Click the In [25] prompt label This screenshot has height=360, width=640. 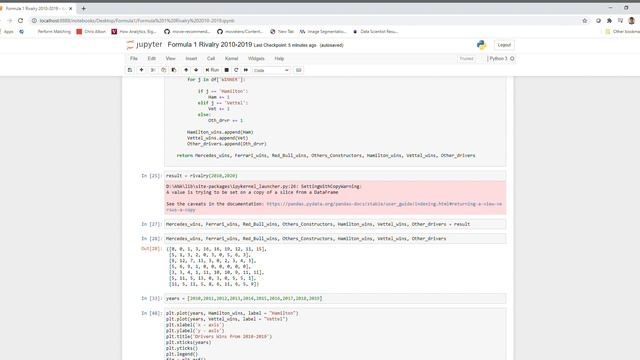(151, 176)
